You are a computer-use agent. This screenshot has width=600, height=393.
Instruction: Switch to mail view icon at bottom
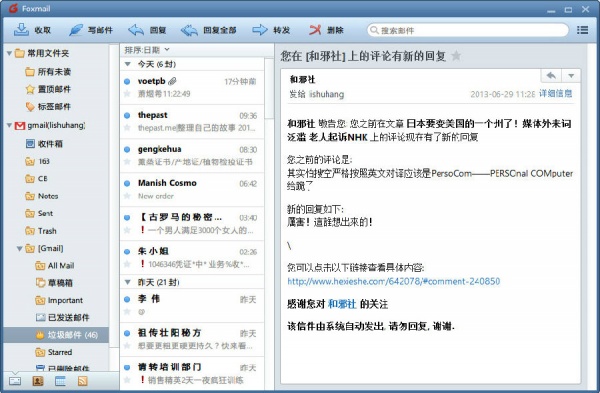[x=15, y=381]
